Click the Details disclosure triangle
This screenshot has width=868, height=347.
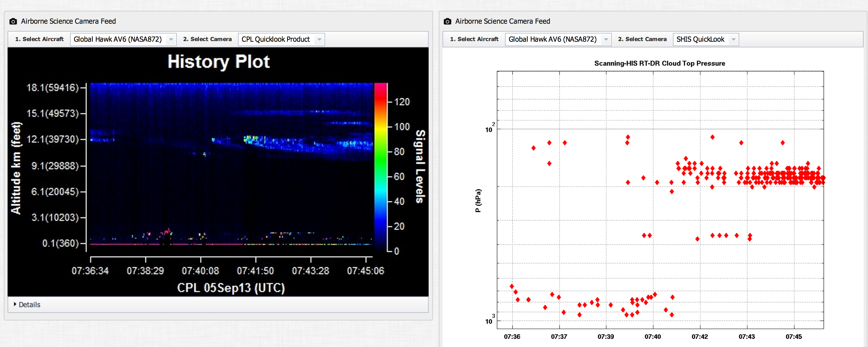pyautogui.click(x=15, y=304)
